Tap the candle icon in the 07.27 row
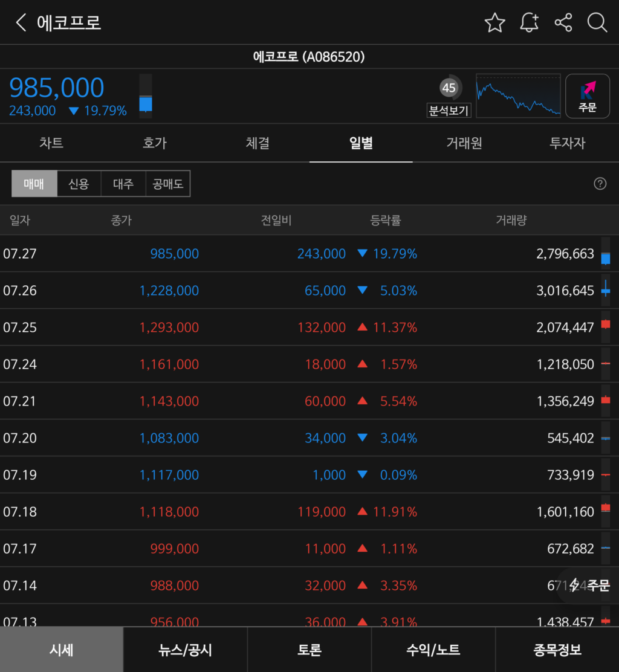Viewport: 619px width, 672px height. click(605, 254)
